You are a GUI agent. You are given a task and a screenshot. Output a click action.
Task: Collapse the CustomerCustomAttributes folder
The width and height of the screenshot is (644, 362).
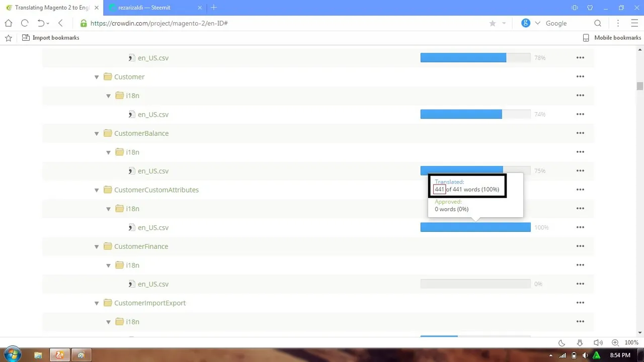point(97,190)
